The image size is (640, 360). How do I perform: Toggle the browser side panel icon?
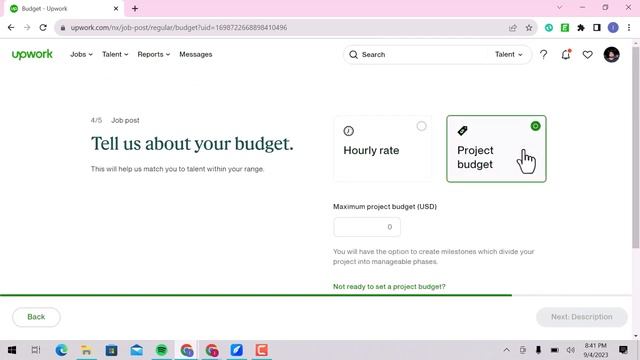click(x=596, y=28)
